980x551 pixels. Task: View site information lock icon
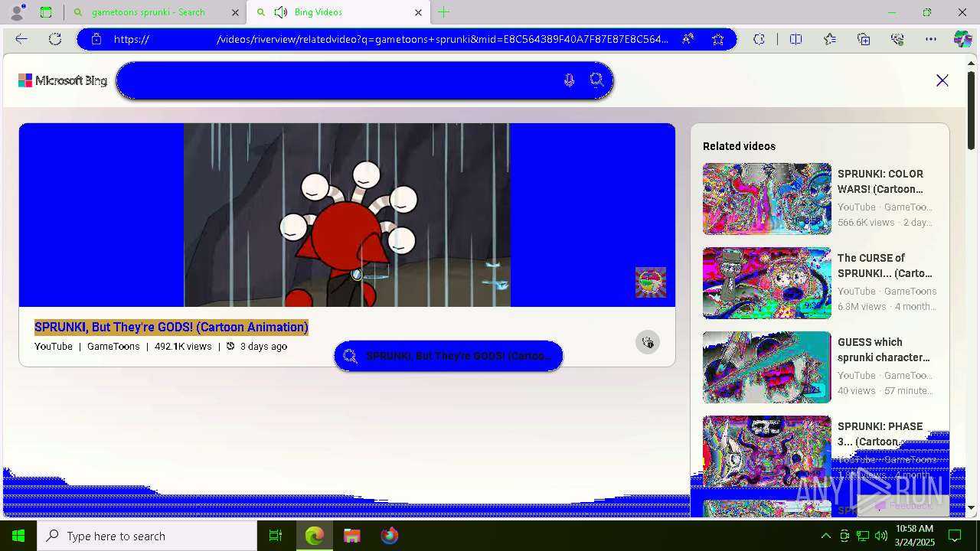tap(96, 39)
